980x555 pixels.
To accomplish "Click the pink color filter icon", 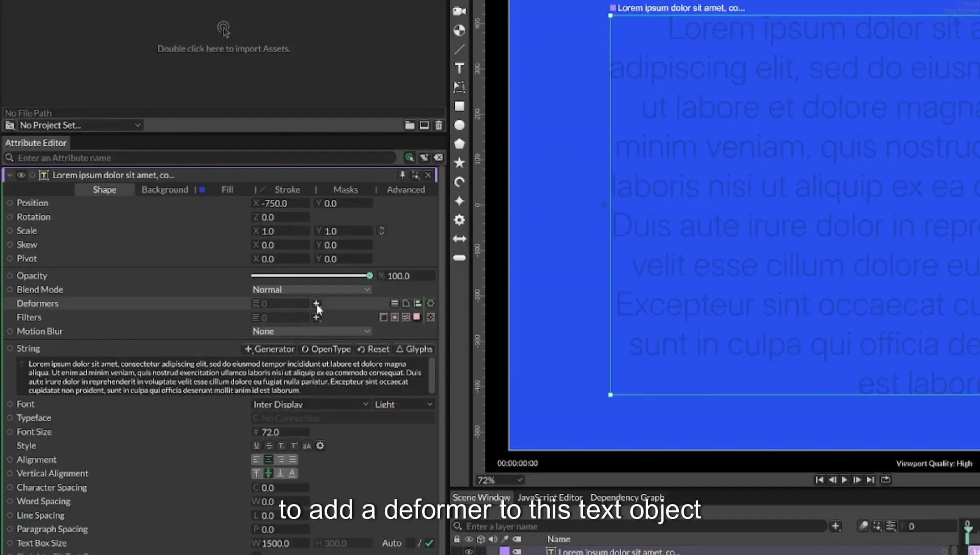I will tap(416, 317).
